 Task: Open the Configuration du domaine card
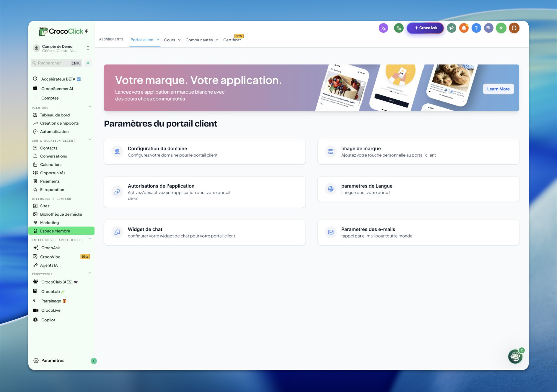coord(205,152)
